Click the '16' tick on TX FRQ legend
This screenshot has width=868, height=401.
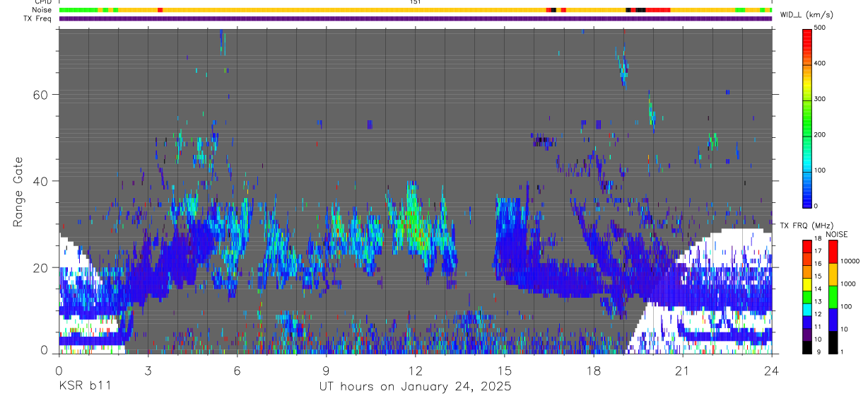tap(817, 265)
